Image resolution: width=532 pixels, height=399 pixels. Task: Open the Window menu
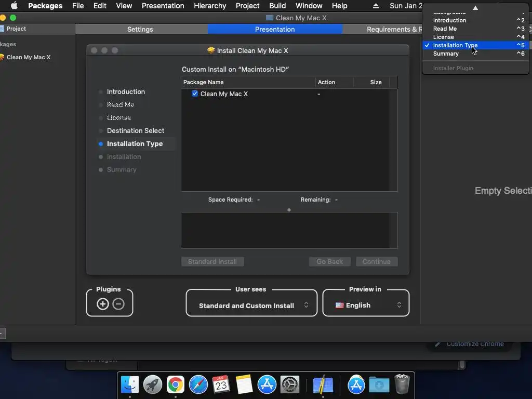tap(309, 6)
